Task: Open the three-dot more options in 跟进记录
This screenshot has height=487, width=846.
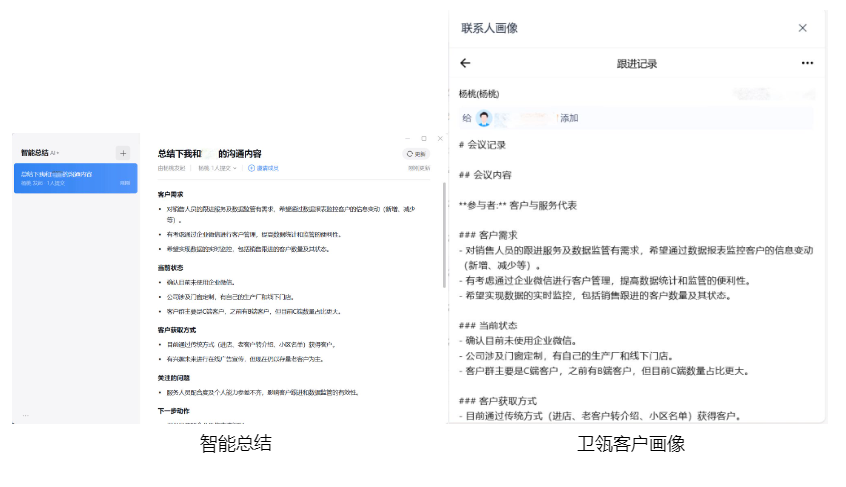Action: coord(807,63)
